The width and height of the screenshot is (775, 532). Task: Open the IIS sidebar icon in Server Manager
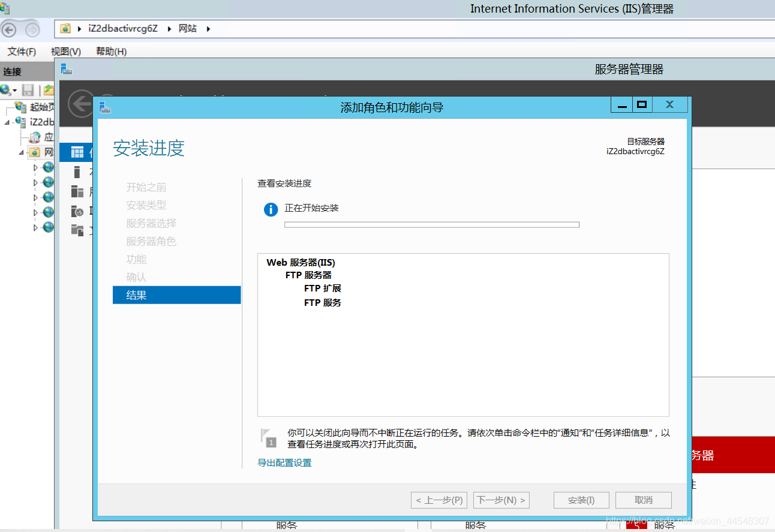(x=77, y=211)
